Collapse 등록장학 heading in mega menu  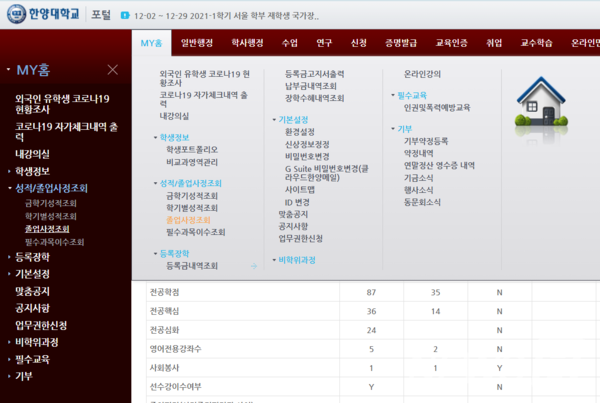coord(174,253)
